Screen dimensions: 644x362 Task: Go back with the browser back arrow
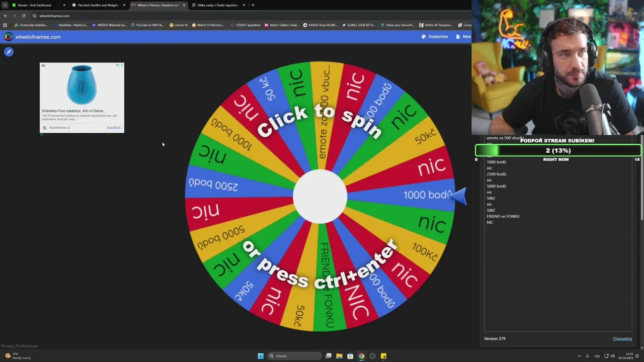tap(6, 16)
